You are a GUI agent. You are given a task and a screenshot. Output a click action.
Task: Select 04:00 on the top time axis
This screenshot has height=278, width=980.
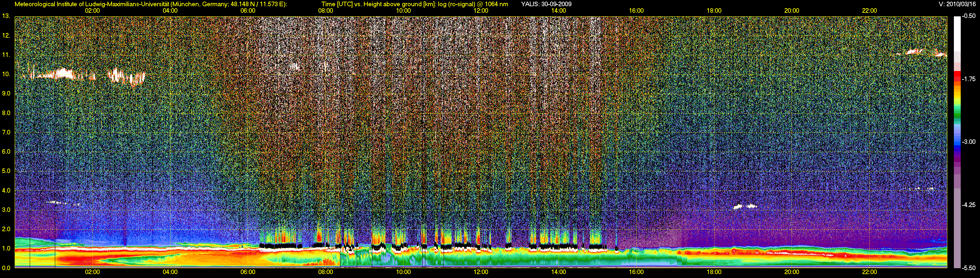coord(170,11)
